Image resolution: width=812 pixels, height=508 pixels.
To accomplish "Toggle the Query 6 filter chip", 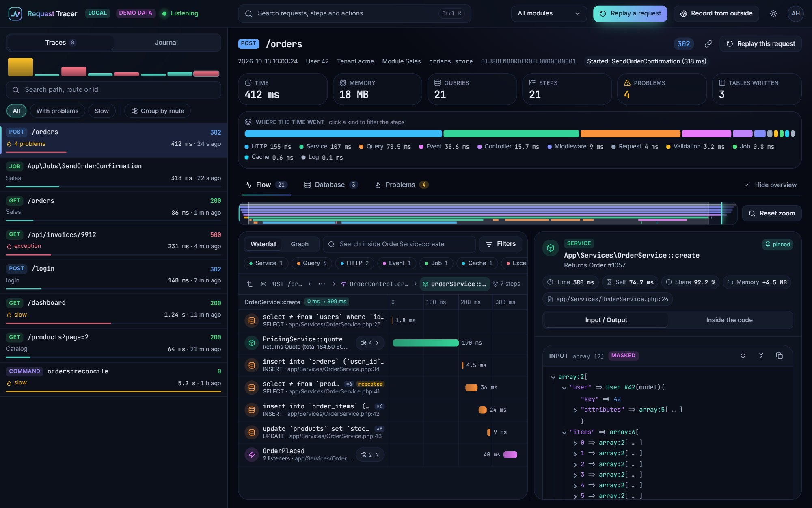I will click(312, 263).
